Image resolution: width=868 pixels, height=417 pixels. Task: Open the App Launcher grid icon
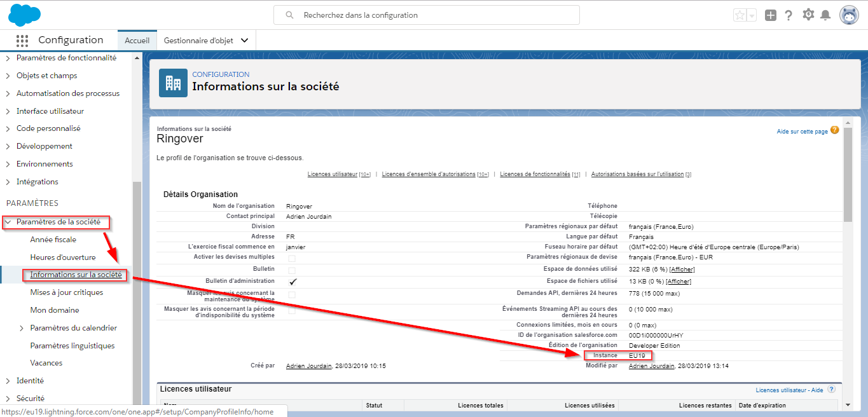(22, 40)
